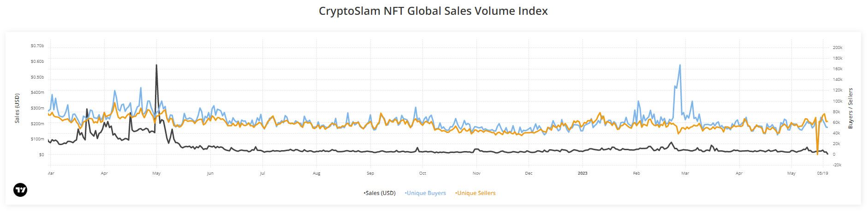Click the bottom of the orange sellers dip
This screenshot has height=213, width=868.
pos(817,154)
